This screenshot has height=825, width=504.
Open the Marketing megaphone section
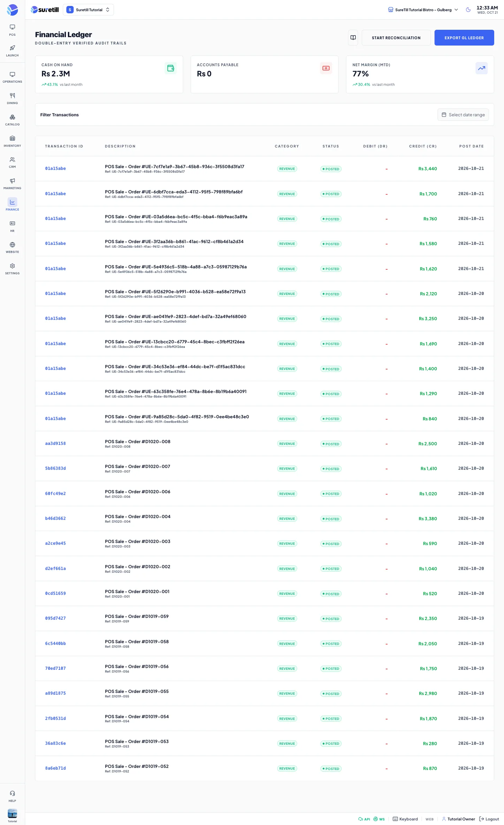click(x=12, y=184)
